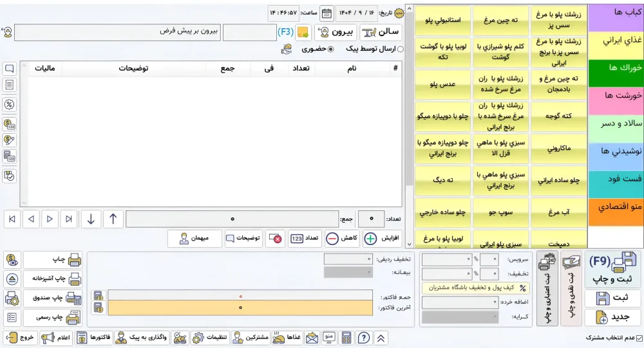
Task: Jump to last record navigation icon
Action: (69, 219)
